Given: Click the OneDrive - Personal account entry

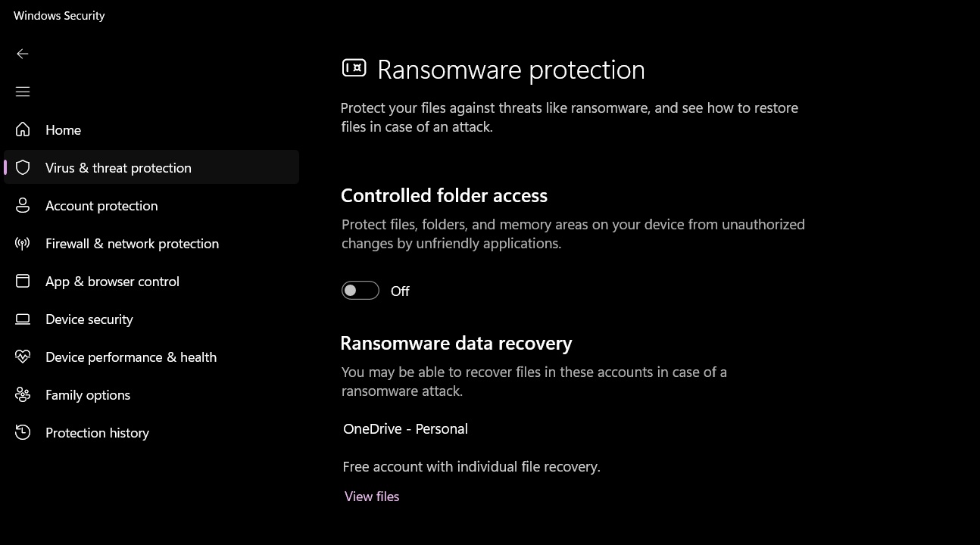Looking at the screenshot, I should click(405, 428).
